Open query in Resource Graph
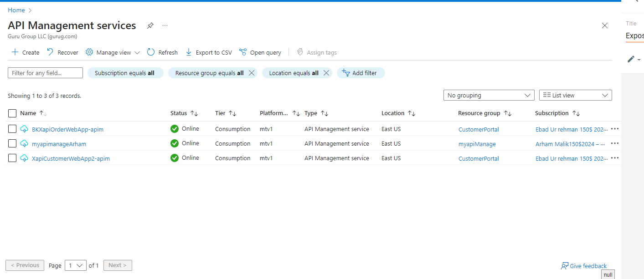 pyautogui.click(x=260, y=52)
